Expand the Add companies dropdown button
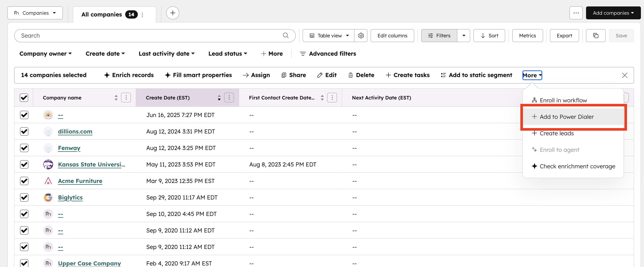Image resolution: width=644 pixels, height=267 pixels. (x=613, y=13)
